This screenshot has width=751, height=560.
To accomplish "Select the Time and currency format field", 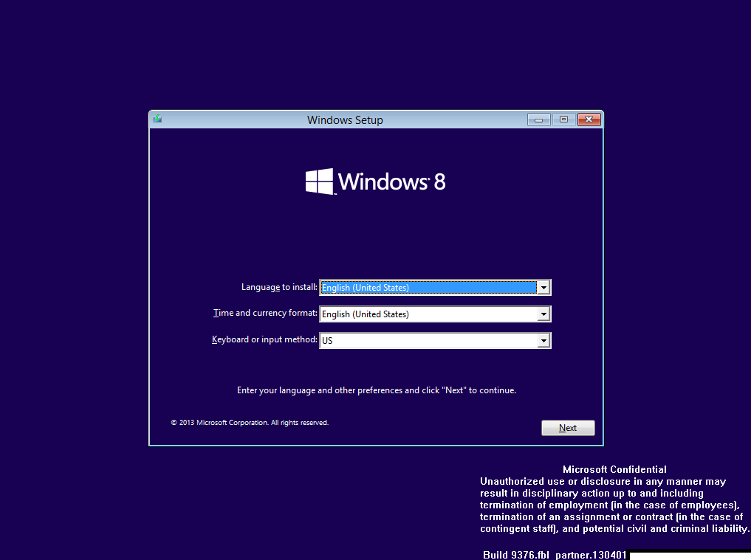I will click(x=435, y=314).
